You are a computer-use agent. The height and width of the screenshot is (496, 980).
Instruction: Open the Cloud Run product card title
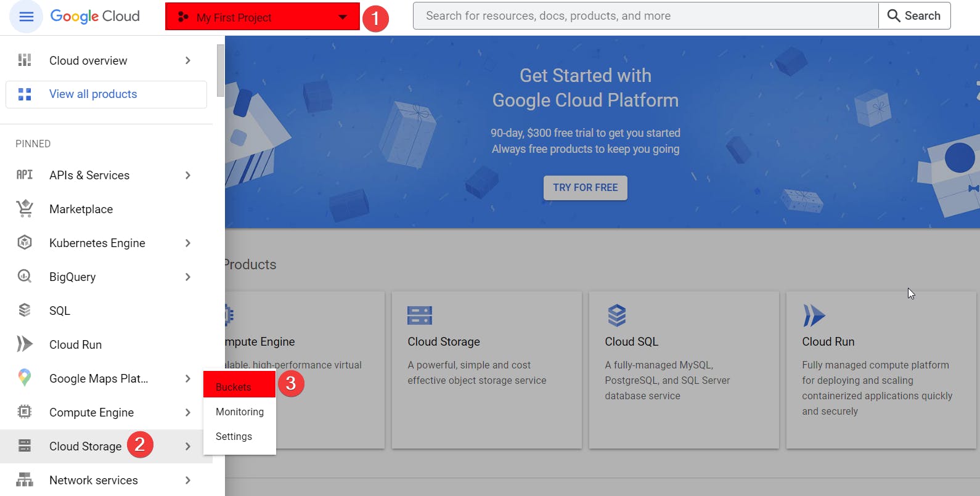(828, 341)
